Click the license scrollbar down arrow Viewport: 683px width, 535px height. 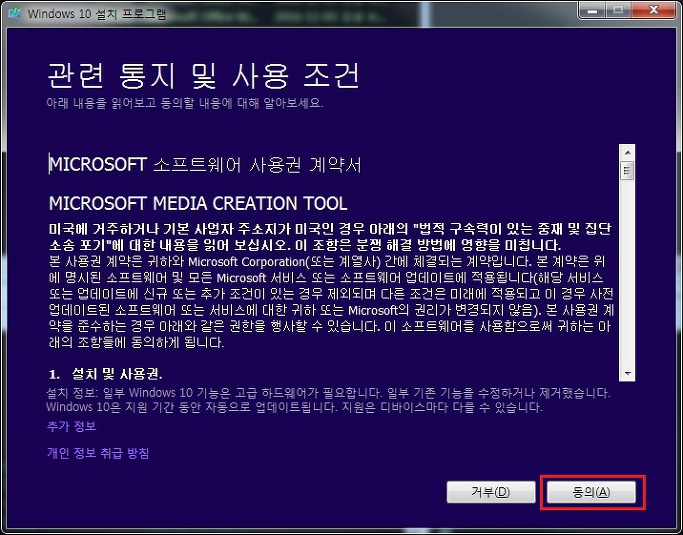coord(628,373)
